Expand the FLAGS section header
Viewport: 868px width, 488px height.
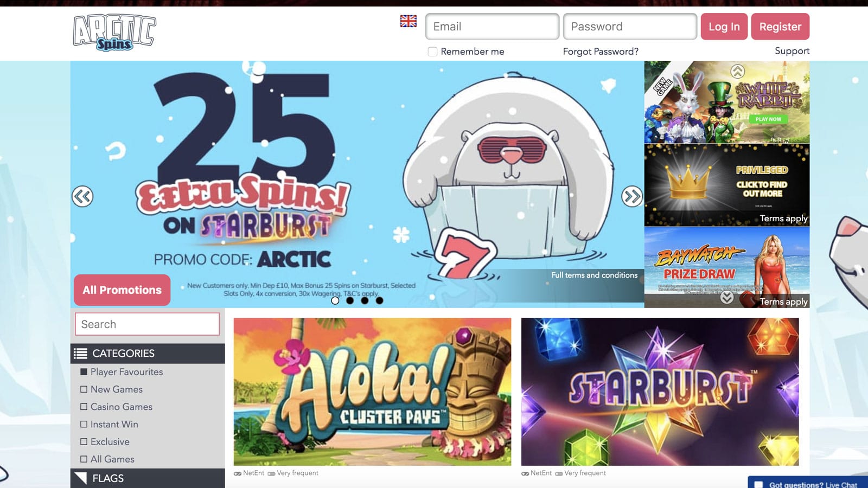[148, 478]
